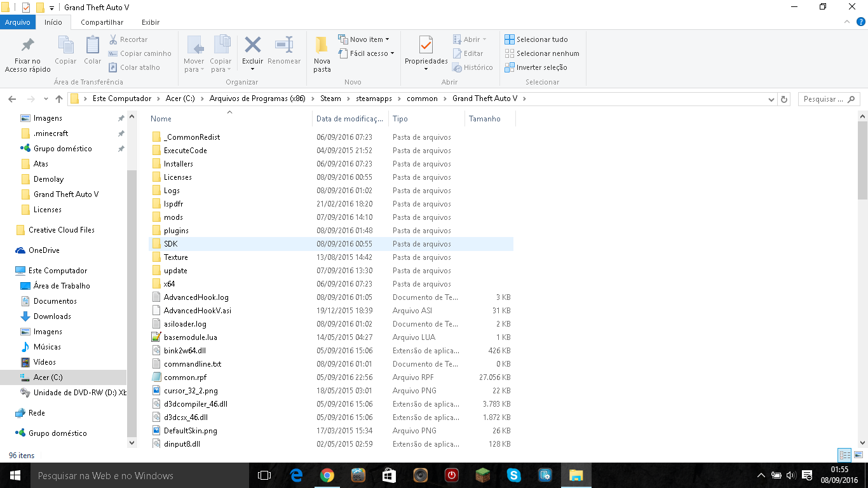The width and height of the screenshot is (868, 488).
Task: Click Inverter seleção
Action: point(536,67)
